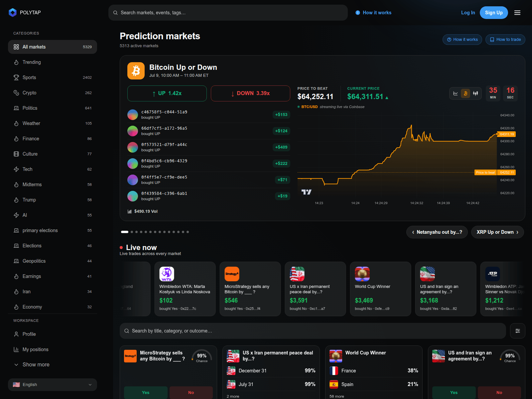Click the 99% chance gauge on MicroStrategy
Viewport: 532px width, 399px height.
[202, 356]
